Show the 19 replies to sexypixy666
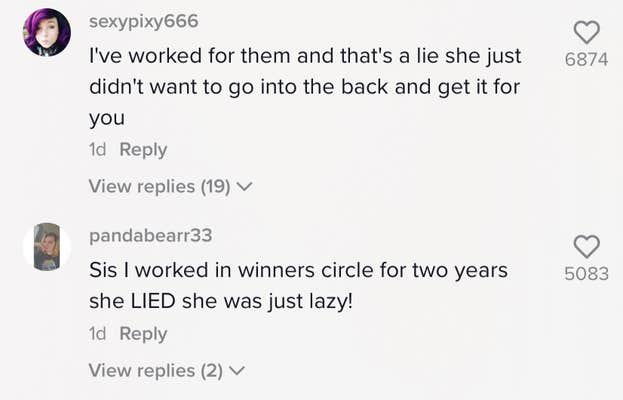Image resolution: width=623 pixels, height=400 pixels. coord(159,186)
